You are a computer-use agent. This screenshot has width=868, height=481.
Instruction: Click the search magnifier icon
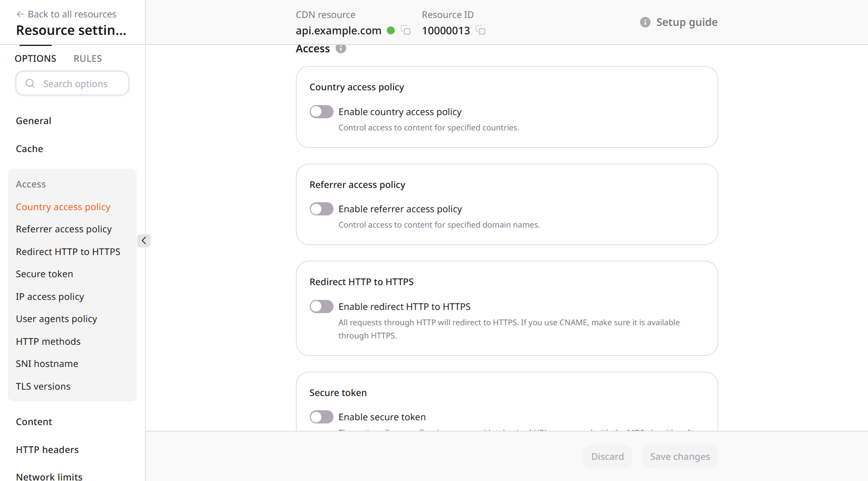[x=30, y=83]
